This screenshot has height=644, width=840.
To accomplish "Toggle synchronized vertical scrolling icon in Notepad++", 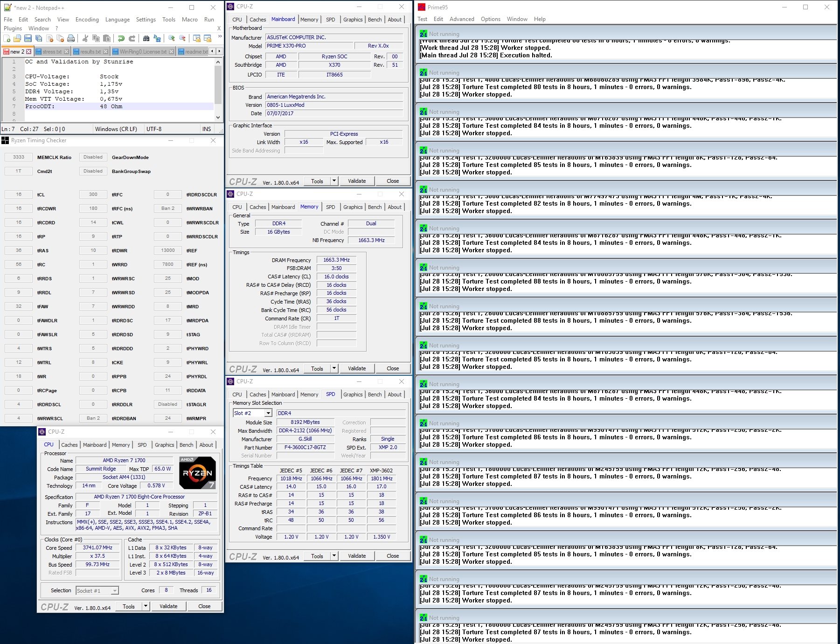I will pyautogui.click(x=196, y=38).
